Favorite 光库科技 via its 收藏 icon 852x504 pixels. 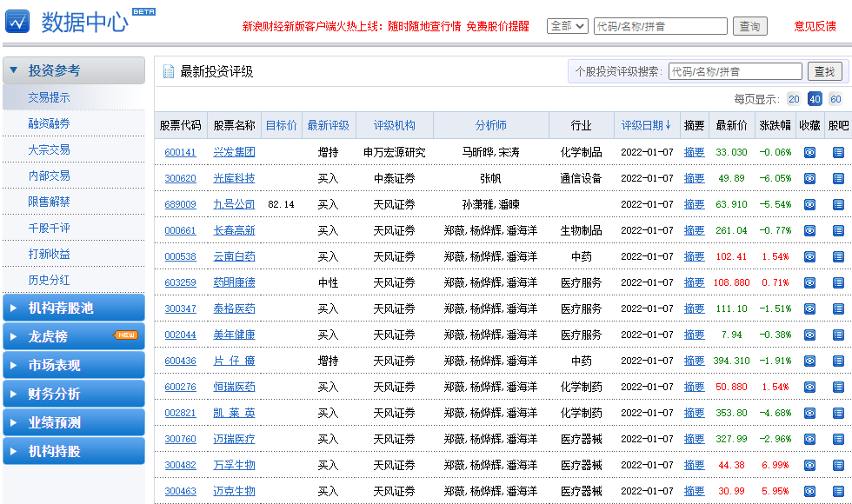pos(809,179)
